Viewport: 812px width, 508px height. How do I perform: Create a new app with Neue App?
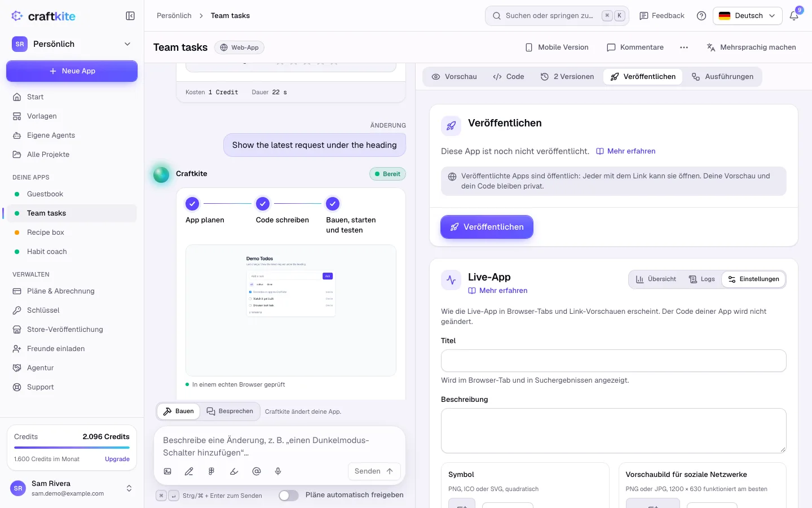point(72,71)
